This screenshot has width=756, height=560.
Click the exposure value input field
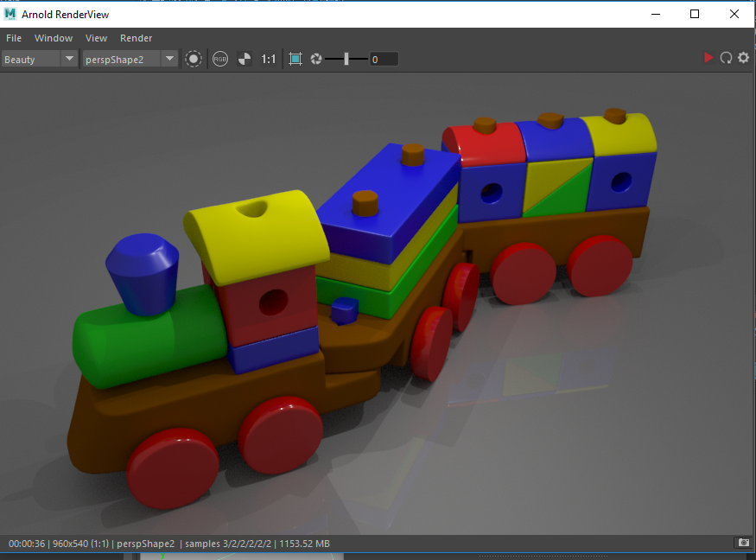tap(384, 59)
